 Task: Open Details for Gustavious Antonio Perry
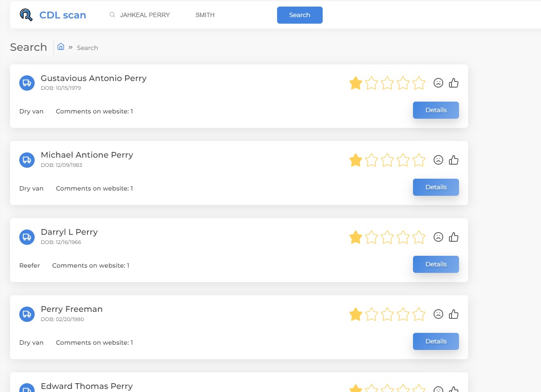point(436,110)
